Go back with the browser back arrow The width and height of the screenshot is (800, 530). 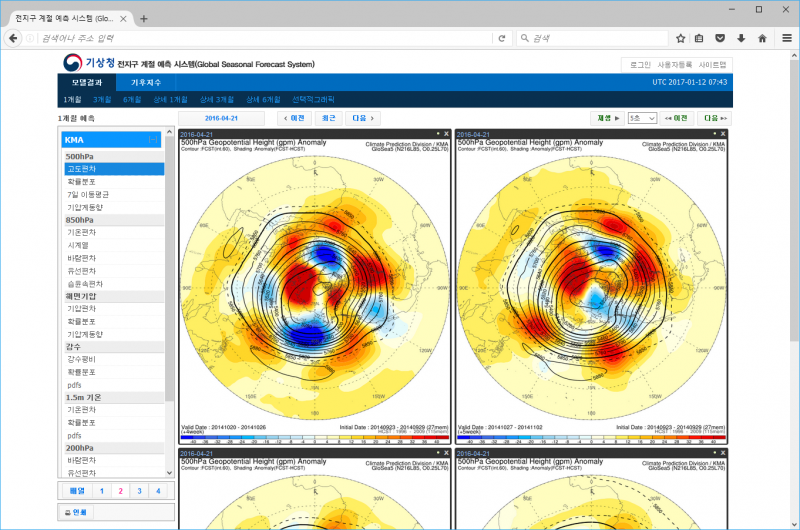(x=13, y=38)
